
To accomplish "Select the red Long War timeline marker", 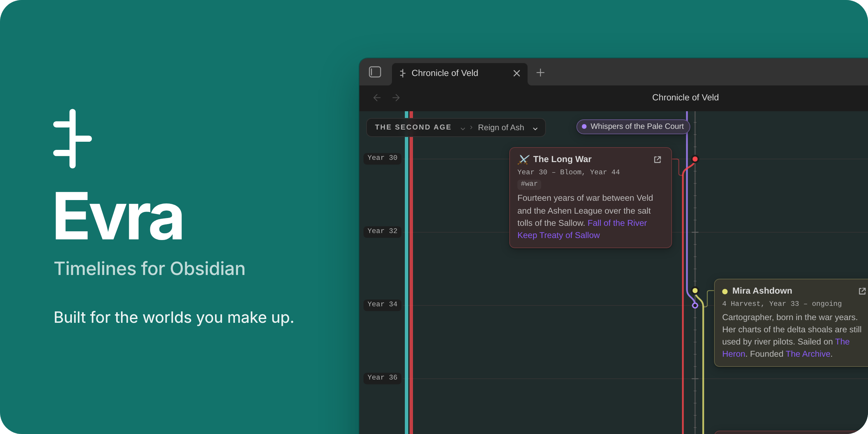I will pos(695,159).
